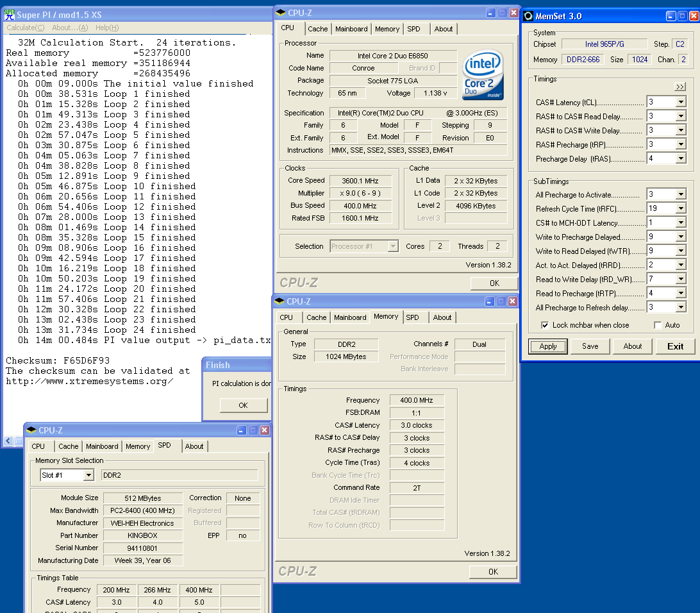Click the Loop 24 finished line
Screen dimensions: 700x613
pyautogui.click(x=106, y=330)
